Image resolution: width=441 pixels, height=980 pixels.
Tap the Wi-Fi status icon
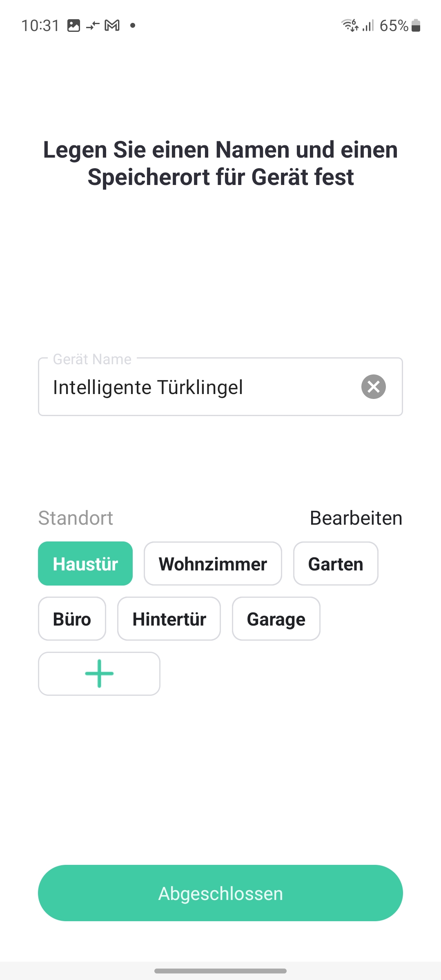click(350, 25)
